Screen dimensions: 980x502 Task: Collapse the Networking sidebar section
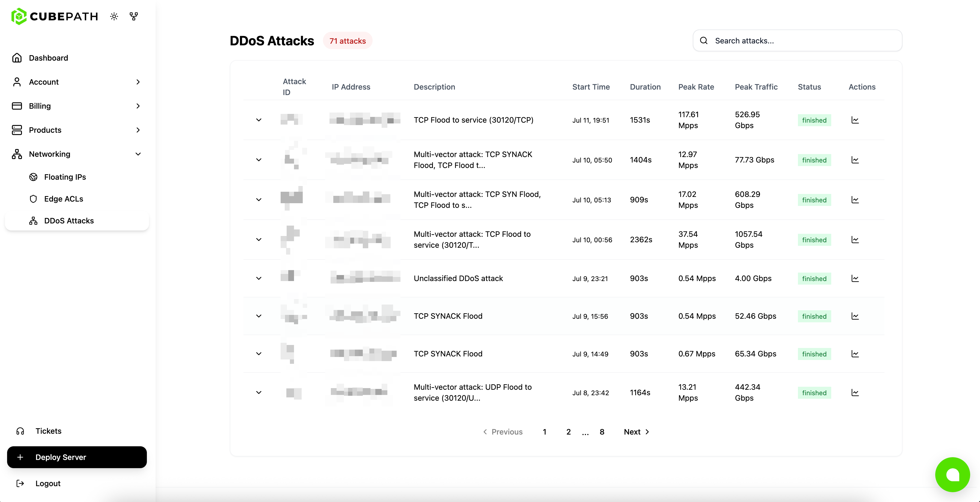point(138,154)
